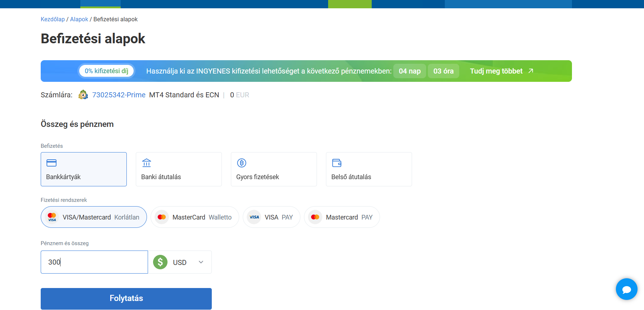Click the bank building icon for Banki átutalás

tap(147, 163)
